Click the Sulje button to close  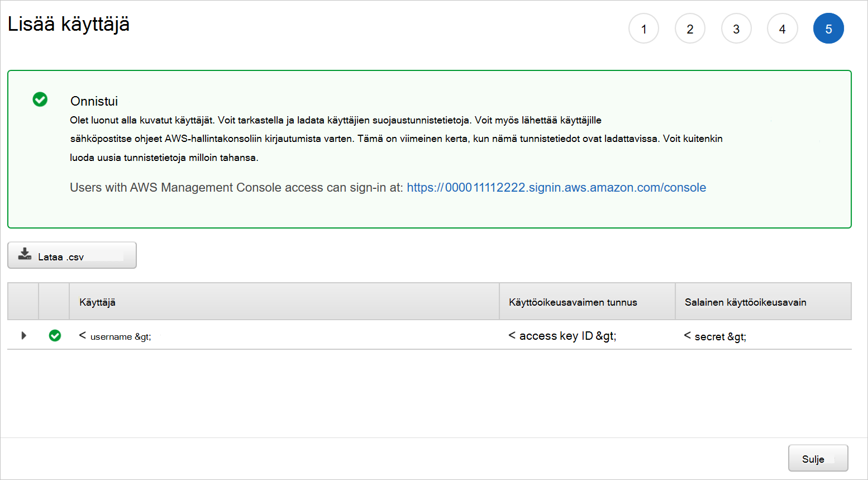click(818, 458)
